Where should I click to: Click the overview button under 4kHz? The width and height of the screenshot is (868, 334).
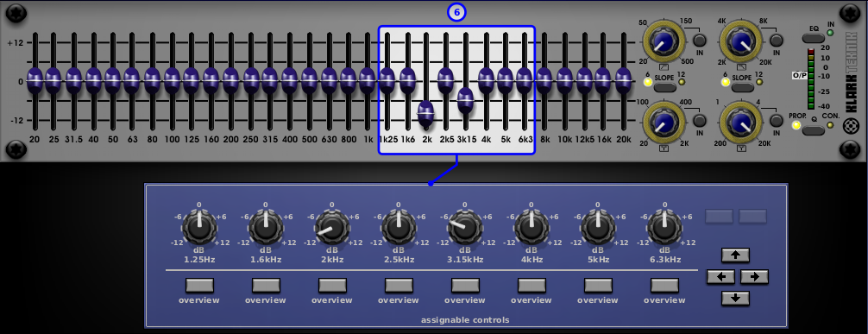[531, 286]
